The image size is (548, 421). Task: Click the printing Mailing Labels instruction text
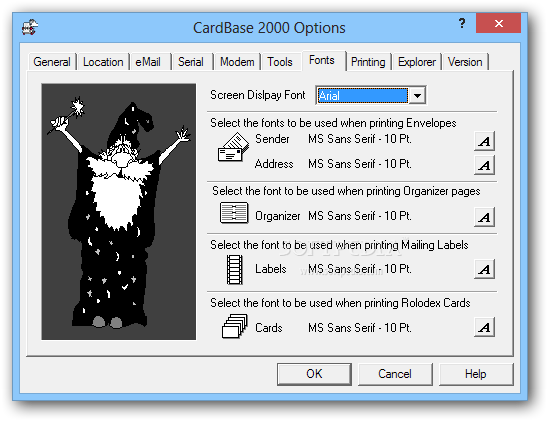pyautogui.click(x=339, y=245)
